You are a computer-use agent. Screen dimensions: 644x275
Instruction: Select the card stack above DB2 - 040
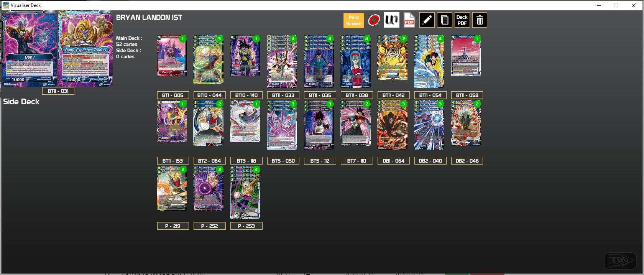click(x=429, y=125)
